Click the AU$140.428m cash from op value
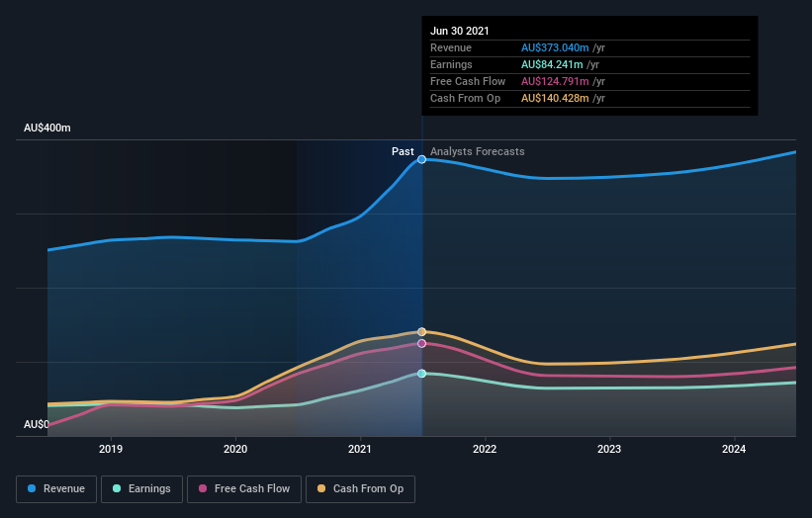The width and height of the screenshot is (812, 518). (555, 98)
